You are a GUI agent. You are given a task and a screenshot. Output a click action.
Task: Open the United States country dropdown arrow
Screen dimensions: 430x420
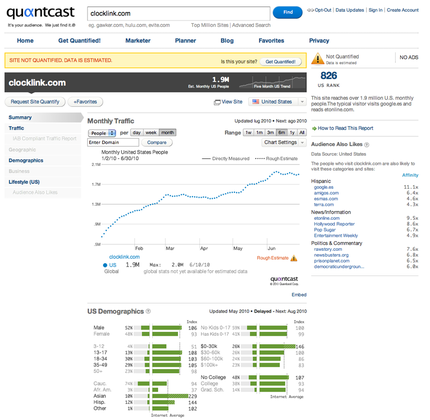302,102
